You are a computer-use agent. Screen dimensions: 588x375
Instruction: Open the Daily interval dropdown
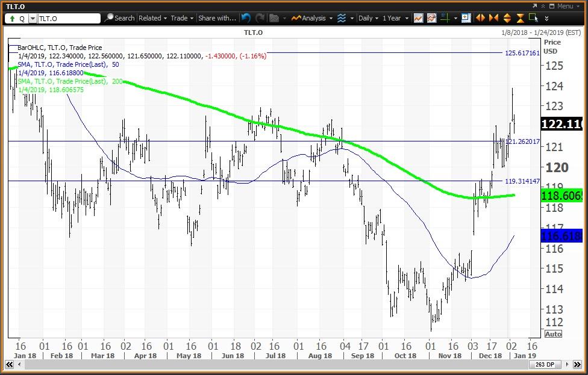pos(368,18)
